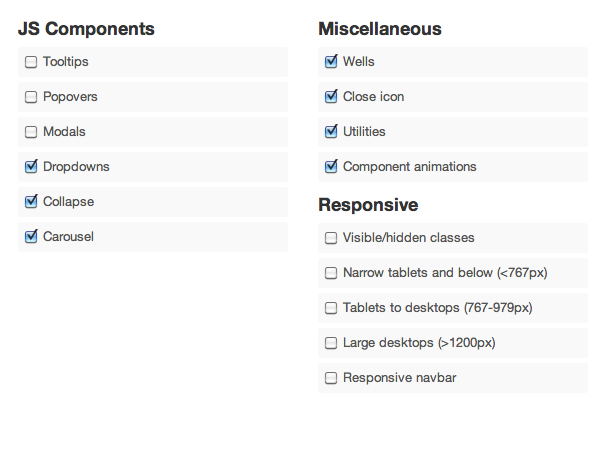Screen dimensions: 616x470
Task: Tick the Modals checkbox
Action: point(31,132)
